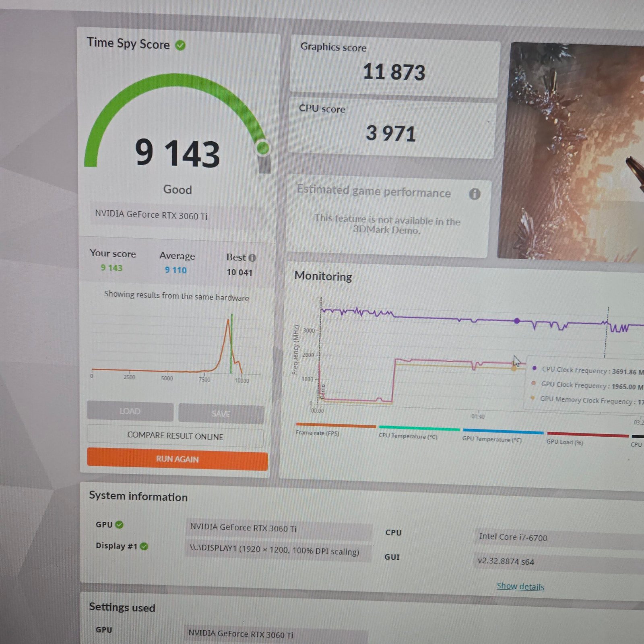Click the large 9 143 score in the gauge

pyautogui.click(x=178, y=153)
